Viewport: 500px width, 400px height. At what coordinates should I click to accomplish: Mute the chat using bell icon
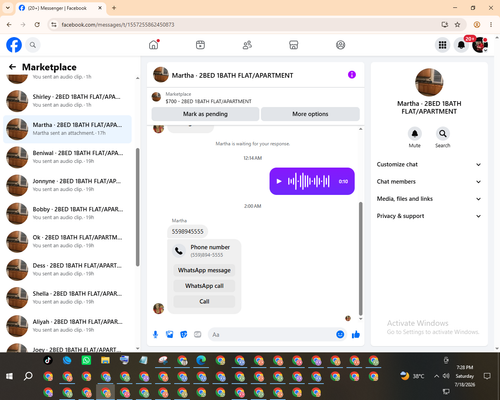[414, 134]
